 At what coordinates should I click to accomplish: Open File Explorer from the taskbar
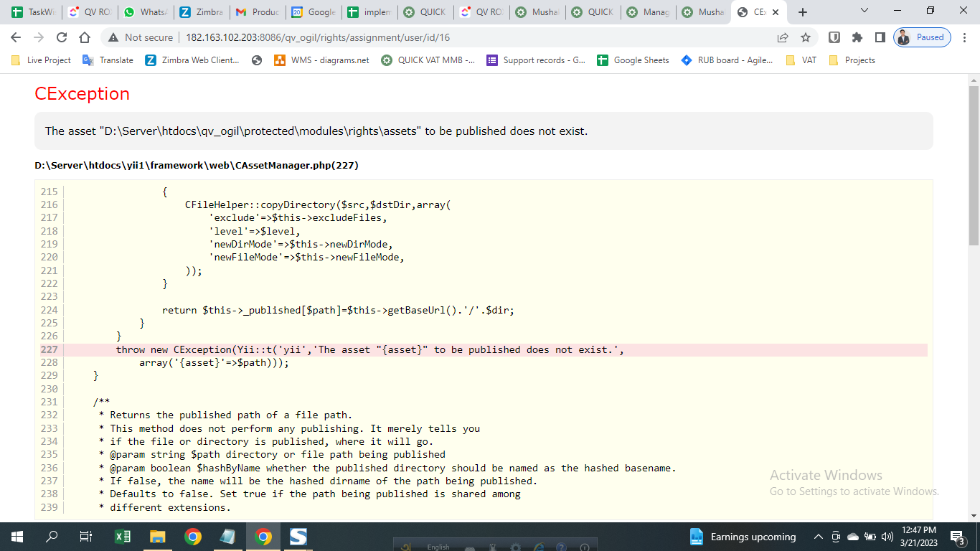(158, 536)
